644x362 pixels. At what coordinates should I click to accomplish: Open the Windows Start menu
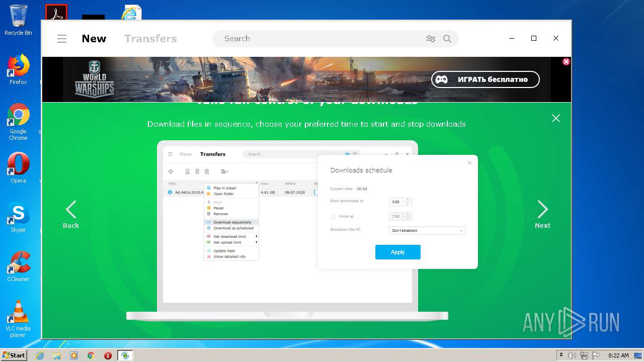pos(14,355)
